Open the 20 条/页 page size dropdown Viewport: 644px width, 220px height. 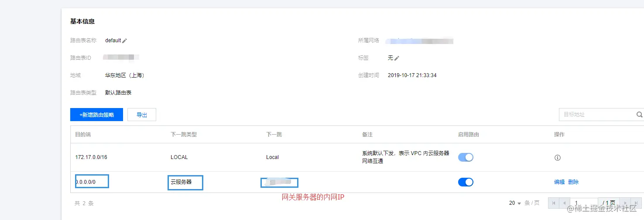coord(515,203)
